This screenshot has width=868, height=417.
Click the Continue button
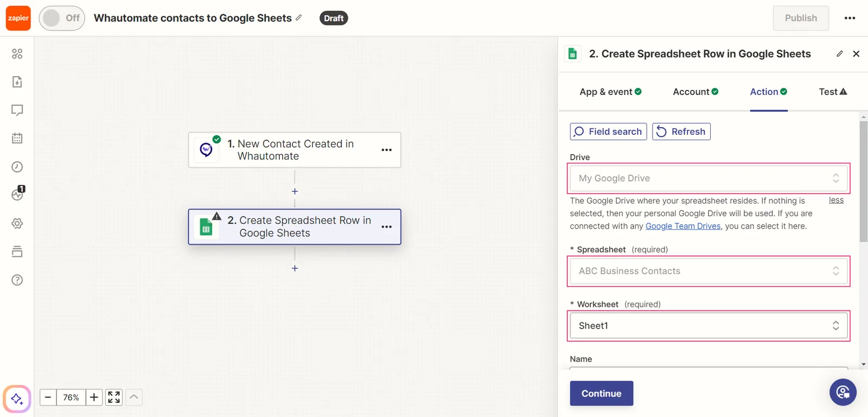pos(602,394)
